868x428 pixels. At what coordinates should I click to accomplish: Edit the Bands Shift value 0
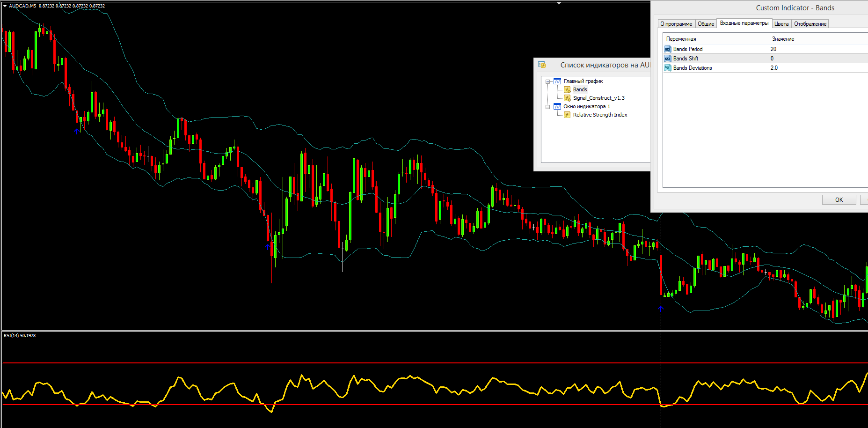point(818,59)
